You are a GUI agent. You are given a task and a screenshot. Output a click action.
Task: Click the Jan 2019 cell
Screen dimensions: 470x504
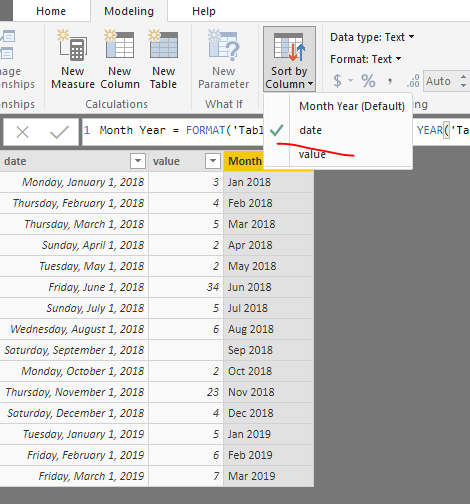269,434
